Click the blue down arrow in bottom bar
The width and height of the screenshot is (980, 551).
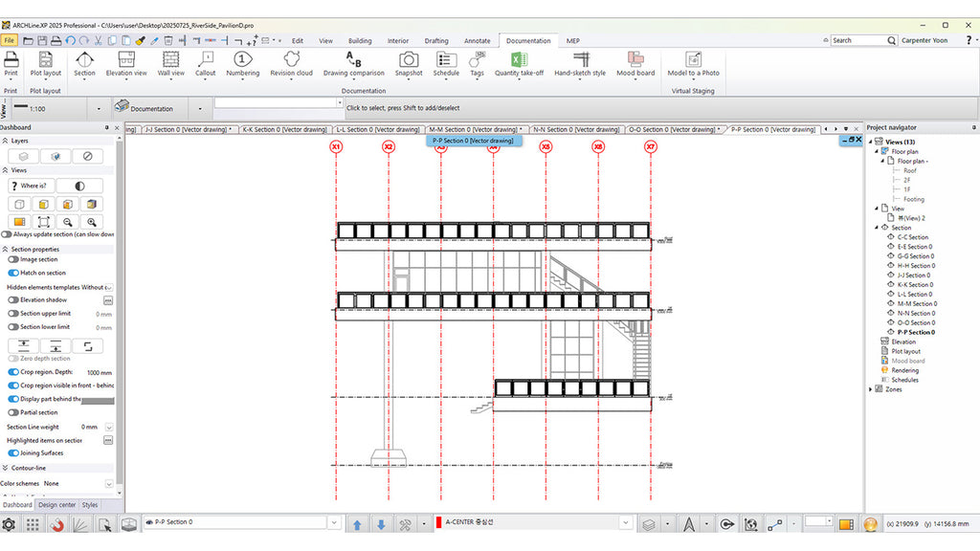click(x=381, y=525)
